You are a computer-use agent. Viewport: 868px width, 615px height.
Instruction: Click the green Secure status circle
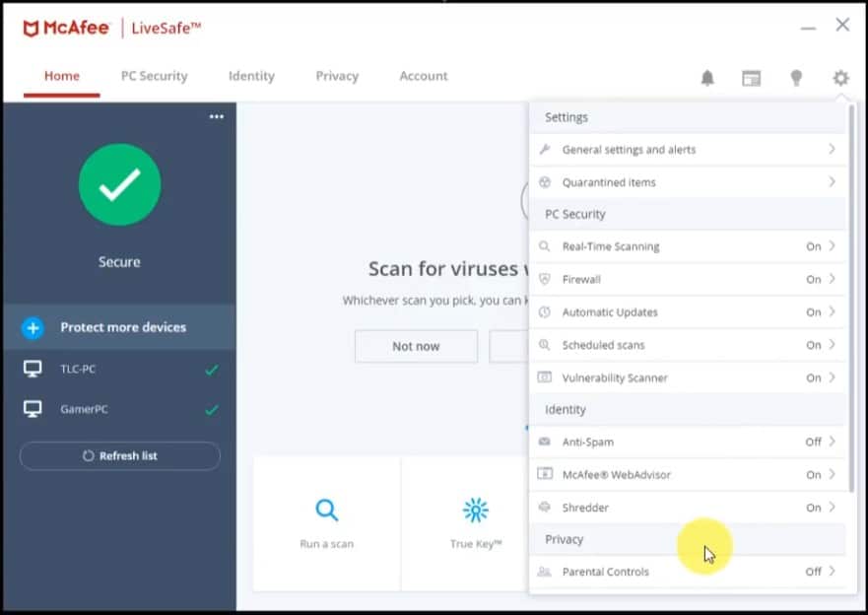[119, 185]
